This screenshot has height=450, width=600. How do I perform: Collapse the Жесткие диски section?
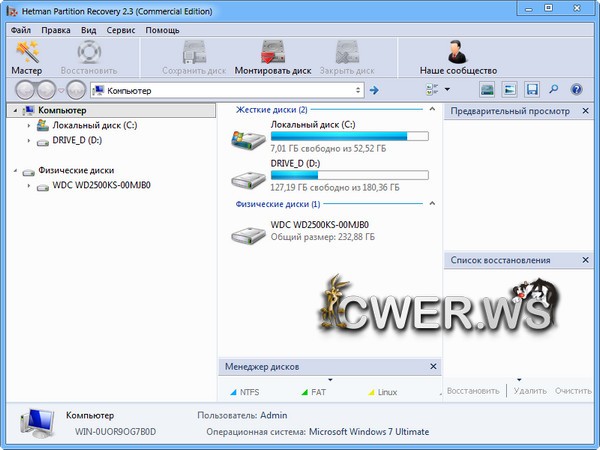coord(432,109)
